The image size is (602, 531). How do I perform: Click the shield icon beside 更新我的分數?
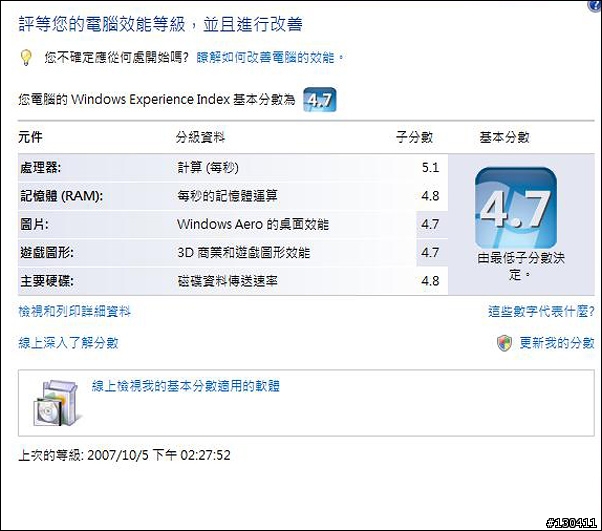click(504, 343)
